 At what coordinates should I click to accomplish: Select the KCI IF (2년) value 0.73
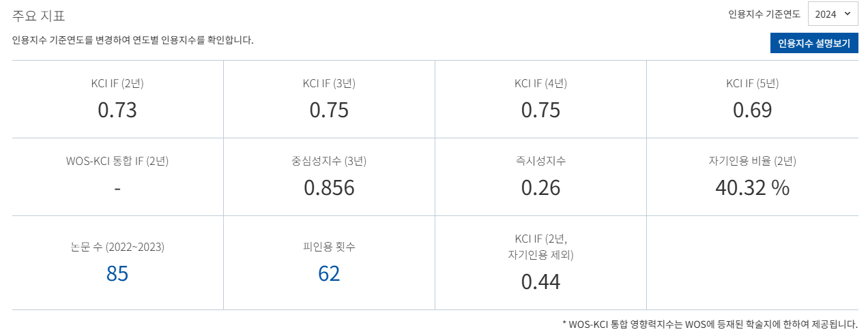(x=117, y=110)
